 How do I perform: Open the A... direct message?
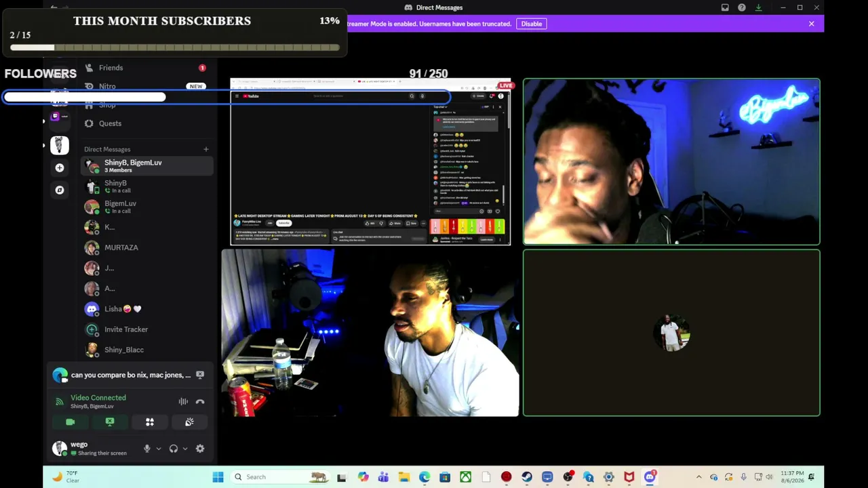point(147,288)
